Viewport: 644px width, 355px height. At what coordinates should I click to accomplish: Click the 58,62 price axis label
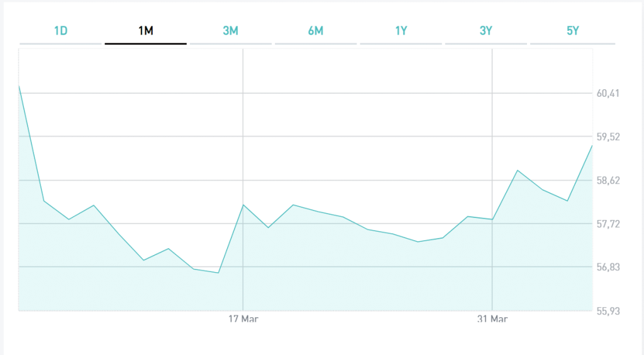coord(608,181)
